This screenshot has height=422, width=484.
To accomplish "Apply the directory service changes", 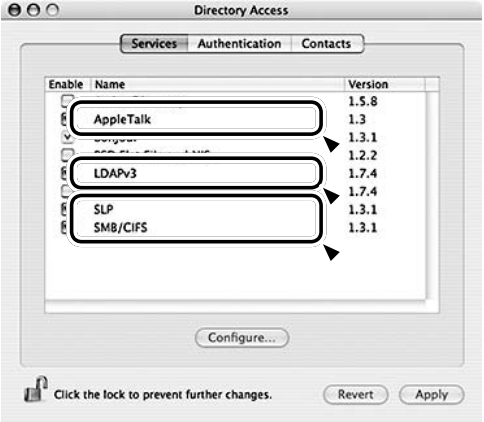I will point(432,395).
